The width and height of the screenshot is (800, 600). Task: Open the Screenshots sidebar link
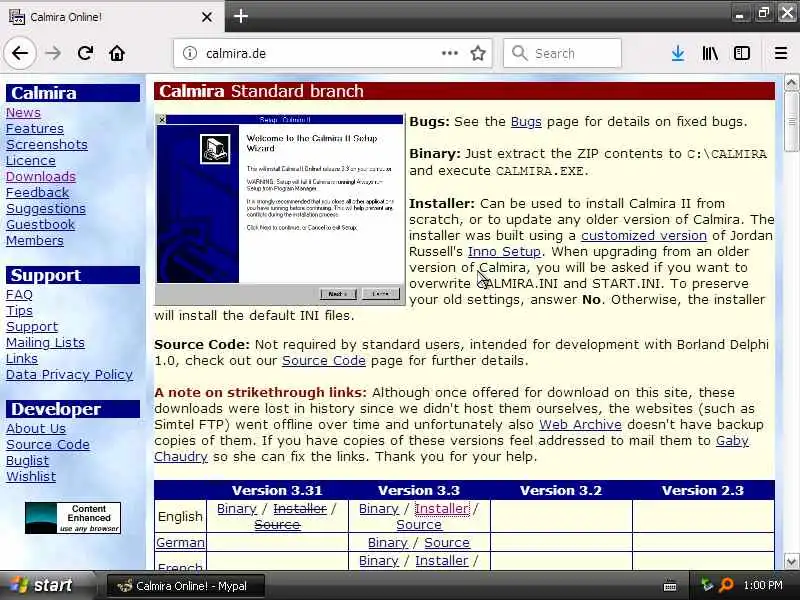(47, 144)
